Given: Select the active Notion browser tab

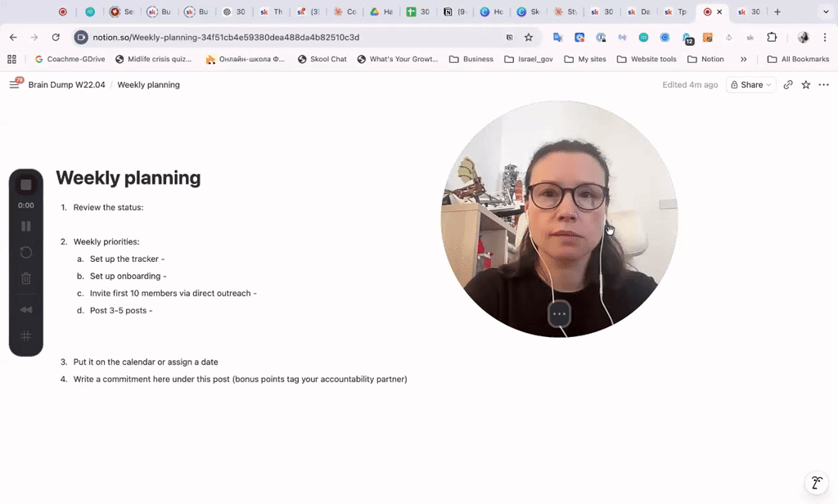Looking at the screenshot, I should coord(709,11).
